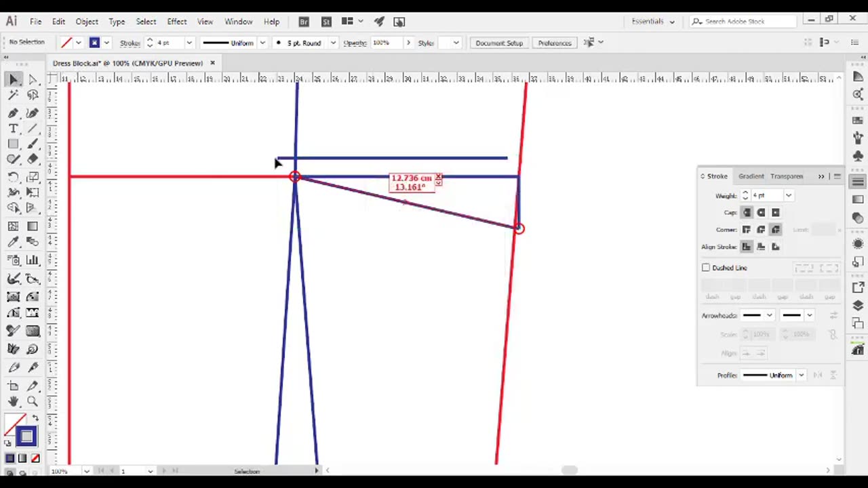
Task: Select the Column Graph tool
Action: (x=33, y=260)
